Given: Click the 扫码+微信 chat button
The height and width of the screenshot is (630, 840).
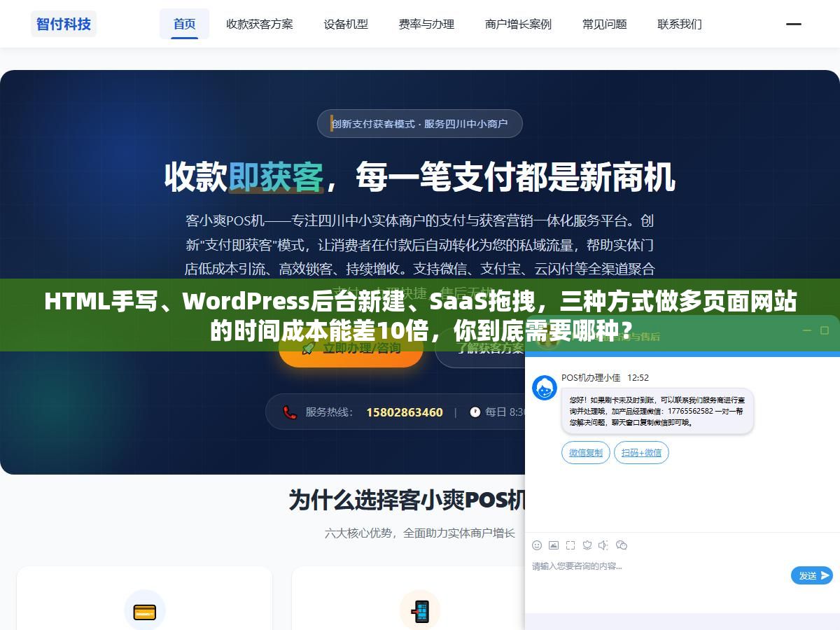Looking at the screenshot, I should (642, 453).
